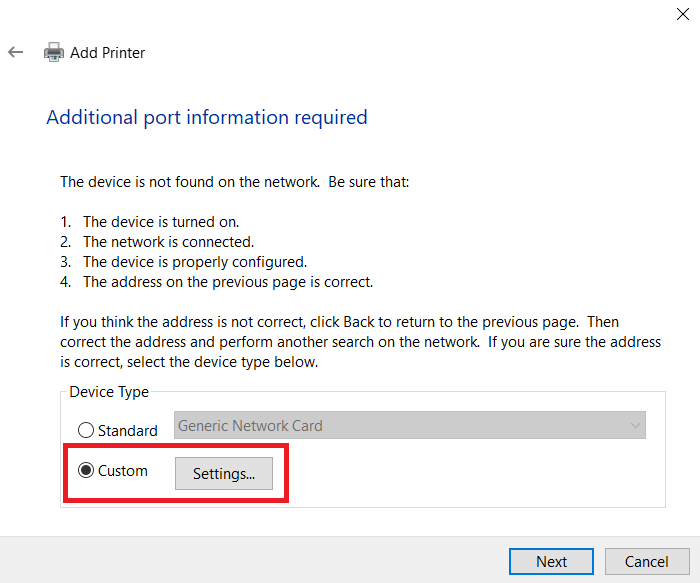Select the Custom device type radio button
This screenshot has width=700, height=583.
[x=86, y=471]
